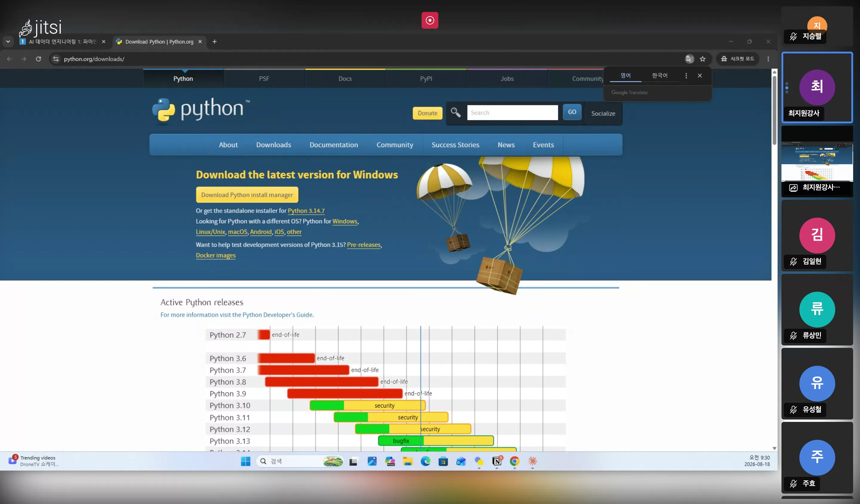The image size is (860, 504).
Task: Click the address bar URL python.org/downloads/
Action: coord(94,59)
